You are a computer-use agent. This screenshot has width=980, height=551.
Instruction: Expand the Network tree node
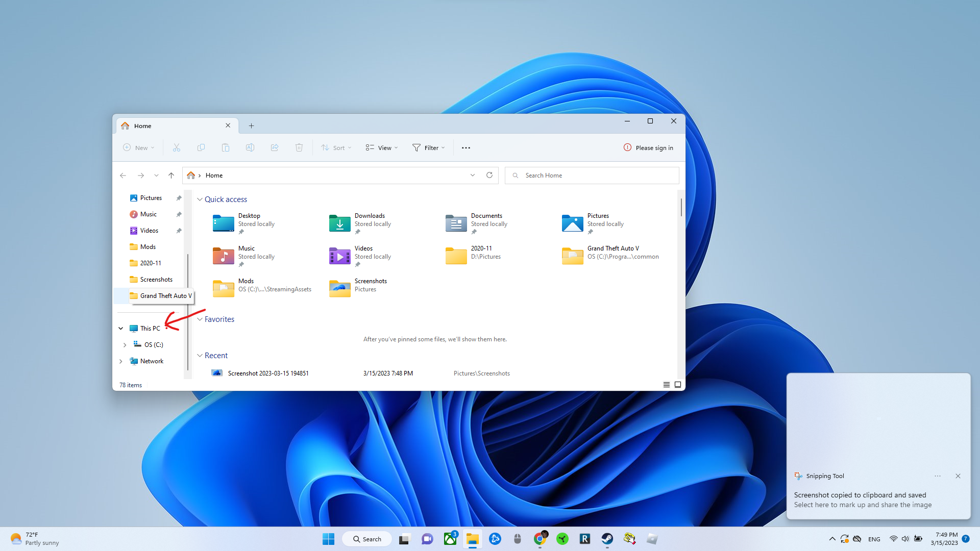[x=121, y=361]
